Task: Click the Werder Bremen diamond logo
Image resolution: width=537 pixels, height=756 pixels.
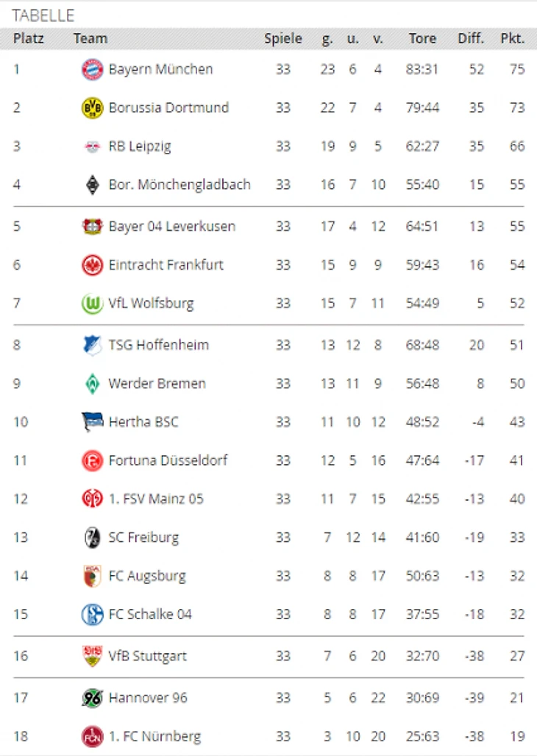Action: (92, 384)
